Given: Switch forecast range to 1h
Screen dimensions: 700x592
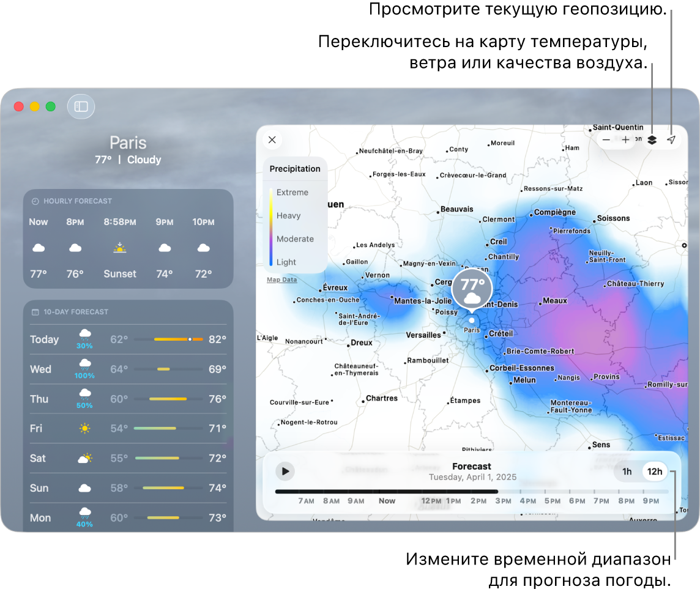Looking at the screenshot, I should click(627, 472).
